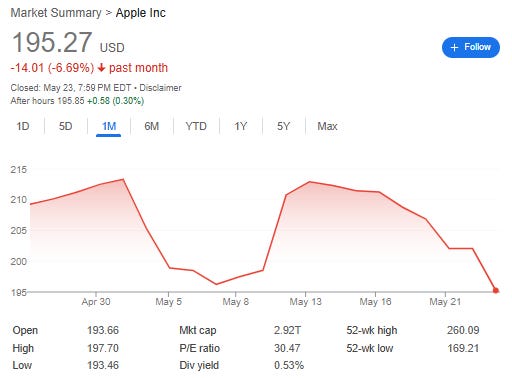
Task: Show the 1Y chart range
Action: click(241, 126)
